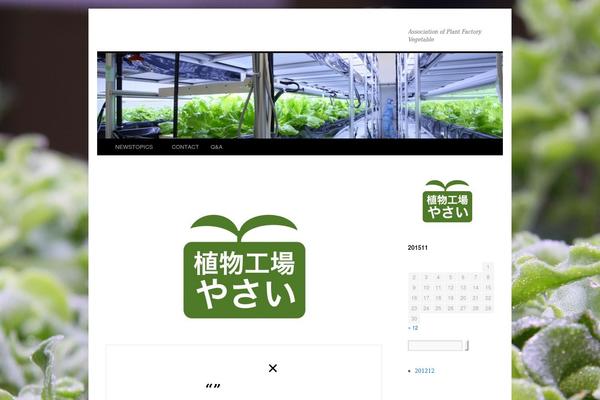Open the NEWSTOPICS menu item

tap(134, 147)
